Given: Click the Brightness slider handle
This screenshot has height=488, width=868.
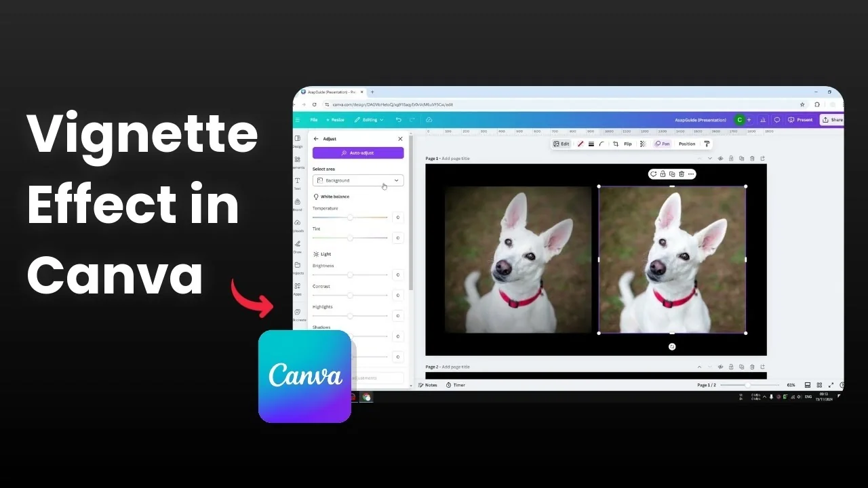Looking at the screenshot, I should [x=350, y=274].
